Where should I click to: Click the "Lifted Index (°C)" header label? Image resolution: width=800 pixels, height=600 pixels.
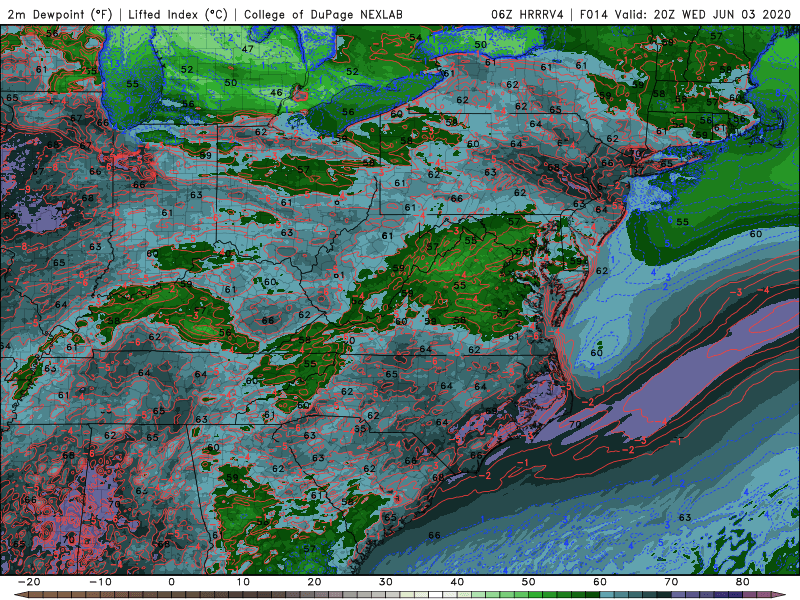(x=178, y=15)
